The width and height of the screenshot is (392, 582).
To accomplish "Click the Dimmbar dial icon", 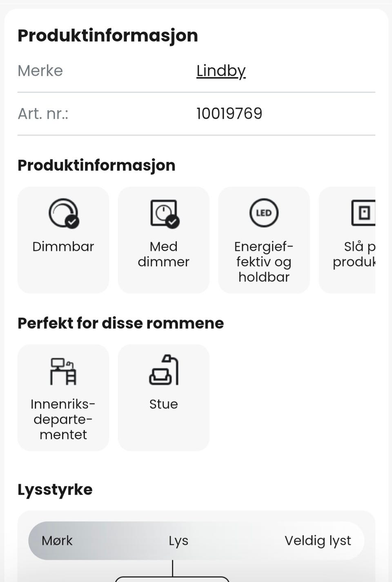I will click(64, 213).
